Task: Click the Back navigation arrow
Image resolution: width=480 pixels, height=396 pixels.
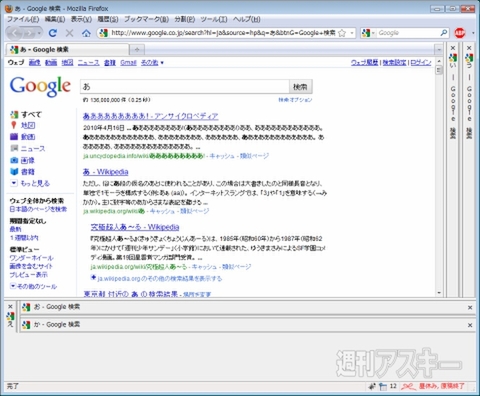Action: coord(15,33)
